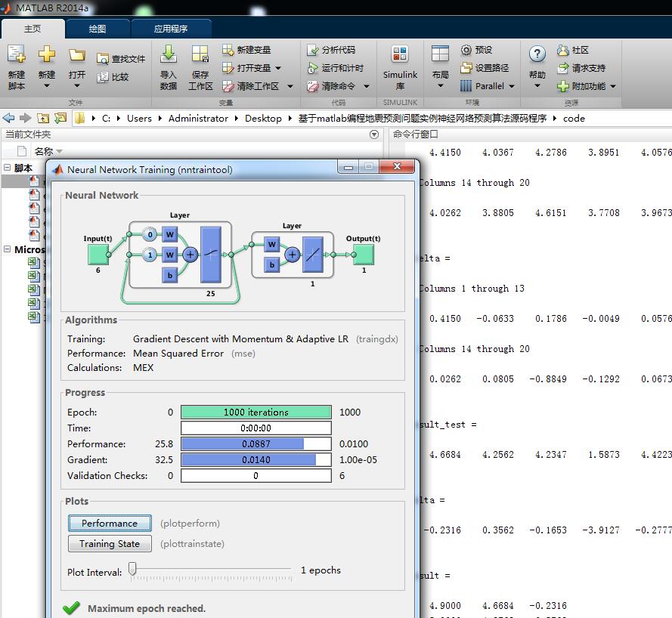Click the 名称 (Name) column header

(x=44, y=151)
